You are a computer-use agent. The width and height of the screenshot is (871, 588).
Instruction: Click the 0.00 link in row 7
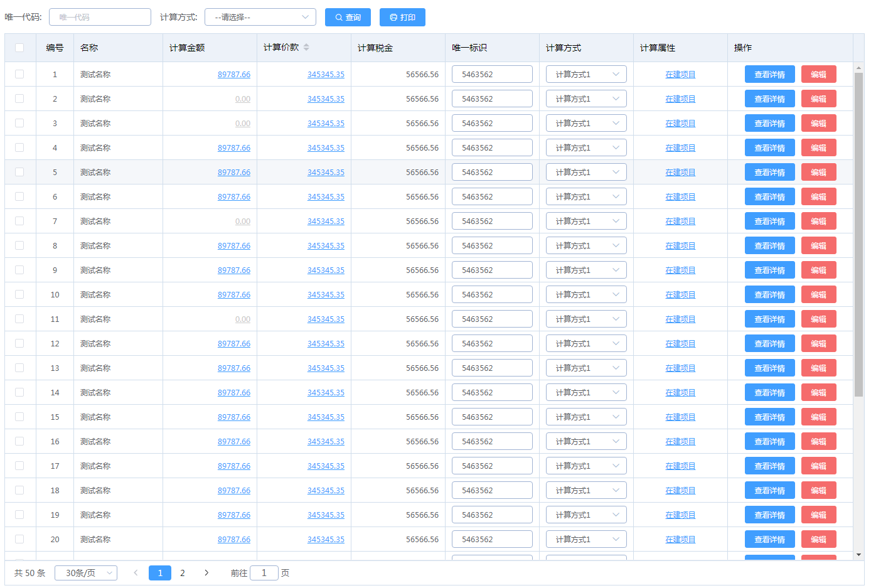point(243,221)
